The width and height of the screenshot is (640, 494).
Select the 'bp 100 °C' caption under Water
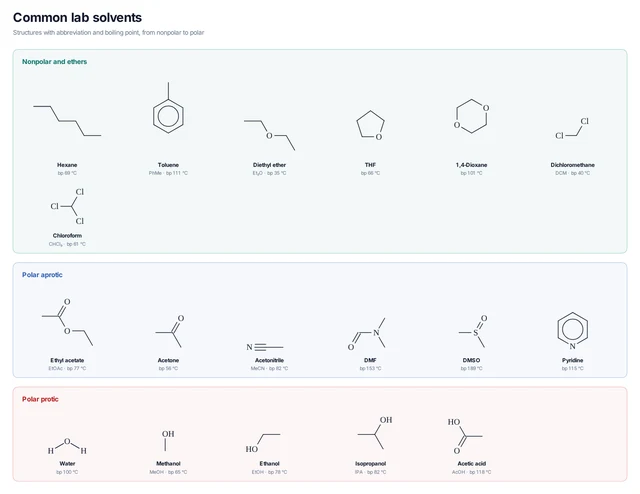[67, 472]
